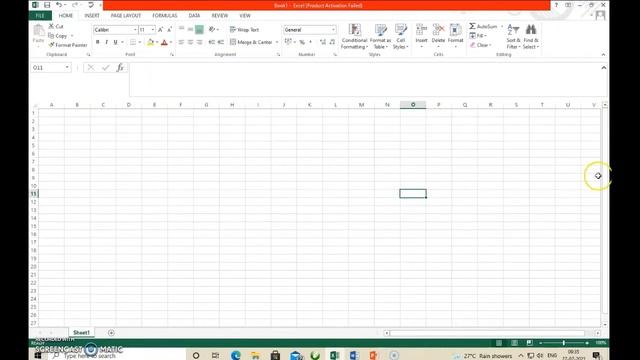The height and width of the screenshot is (360, 640).
Task: Switch to the DATA tab
Action: (194, 16)
